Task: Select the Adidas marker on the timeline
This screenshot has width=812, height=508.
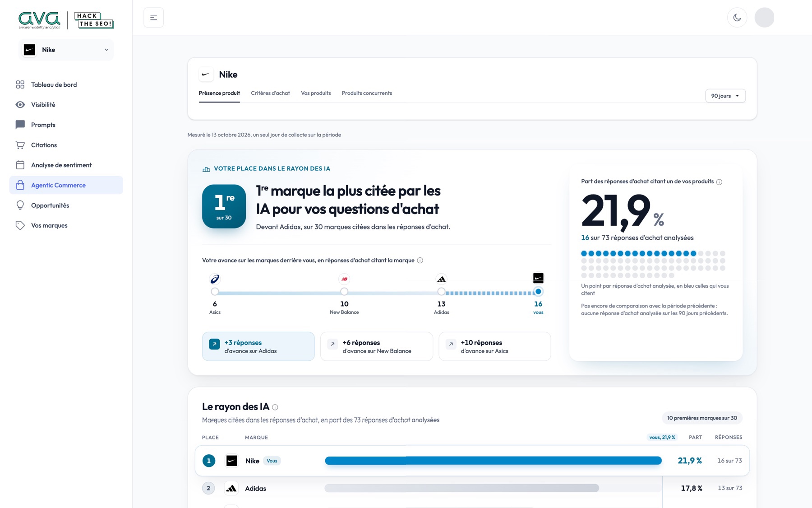Action: click(441, 292)
